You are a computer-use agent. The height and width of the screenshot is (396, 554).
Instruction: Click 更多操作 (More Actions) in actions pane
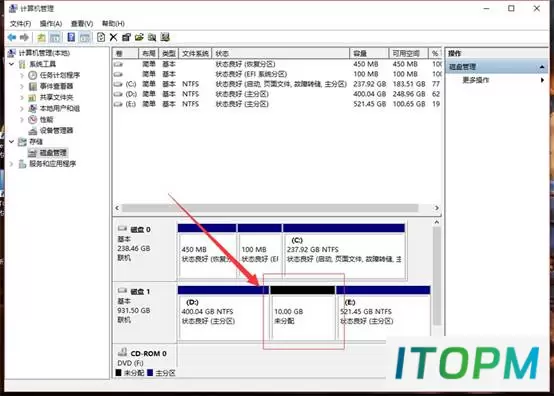click(x=476, y=80)
